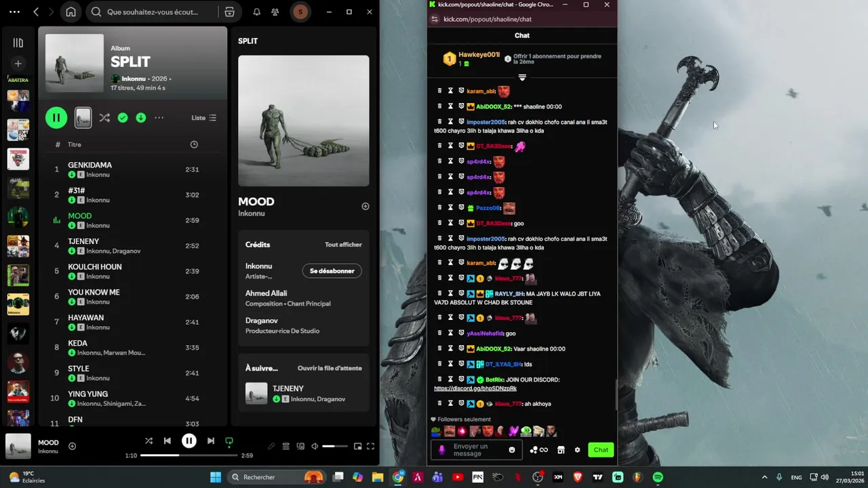Go to Spotify Home
Viewport: 868px width, 488px height.
click(x=71, y=12)
